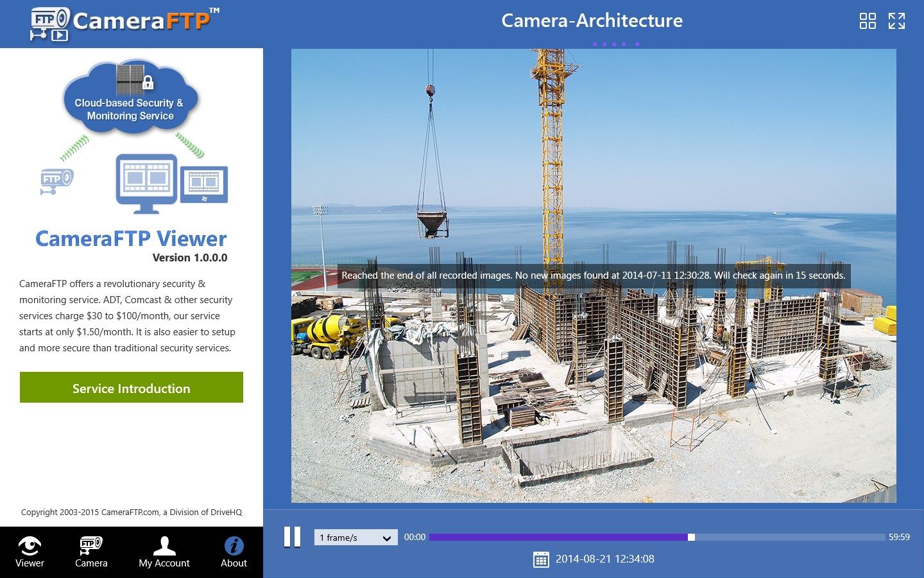Open the frame rate dropdown

(x=355, y=538)
